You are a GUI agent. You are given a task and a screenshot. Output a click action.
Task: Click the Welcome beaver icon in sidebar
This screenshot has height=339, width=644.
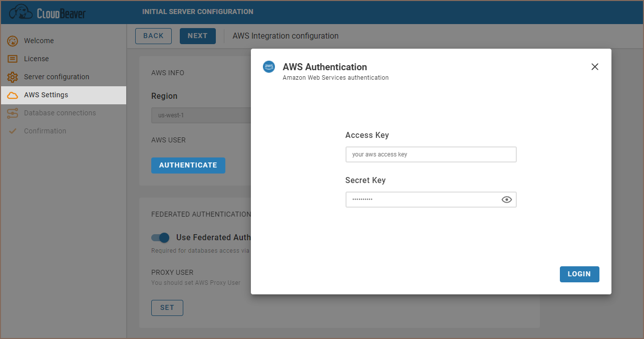point(13,41)
